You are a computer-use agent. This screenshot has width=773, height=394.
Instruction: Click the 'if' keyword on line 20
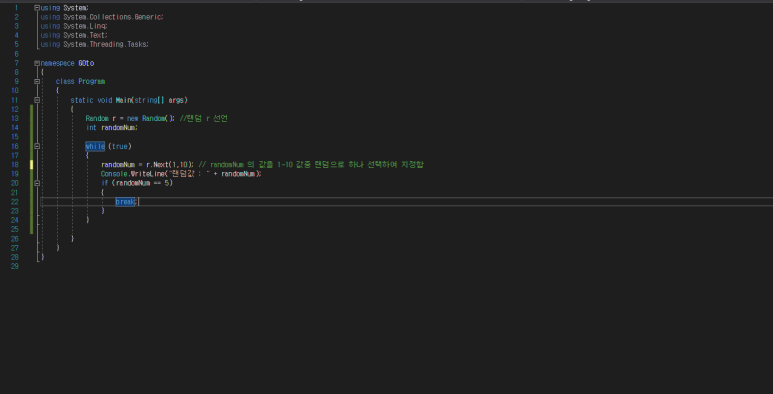[x=105, y=183]
